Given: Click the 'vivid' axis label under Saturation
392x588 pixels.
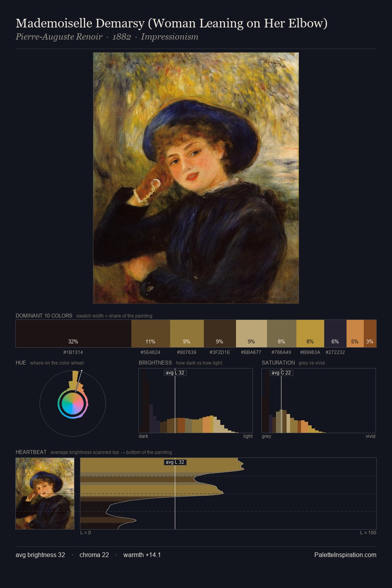Looking at the screenshot, I should pyautogui.click(x=370, y=436).
